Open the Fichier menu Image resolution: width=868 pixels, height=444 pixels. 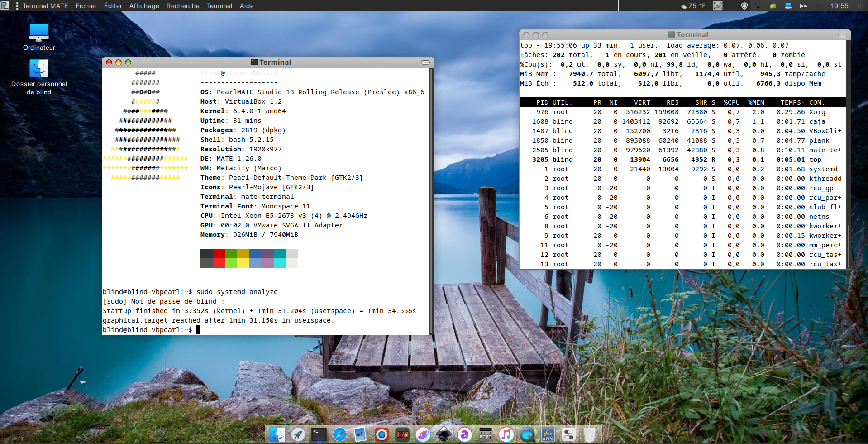pyautogui.click(x=86, y=6)
